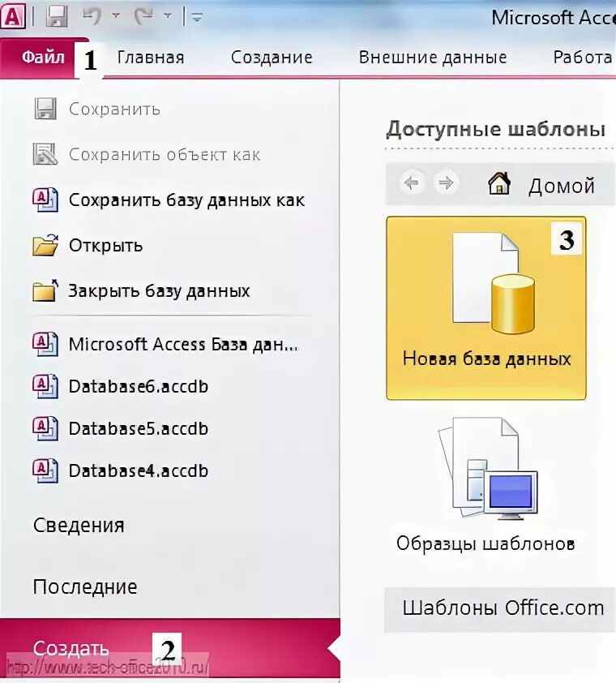
Task: Click the Access application icon in title bar
Action: (x=13, y=17)
